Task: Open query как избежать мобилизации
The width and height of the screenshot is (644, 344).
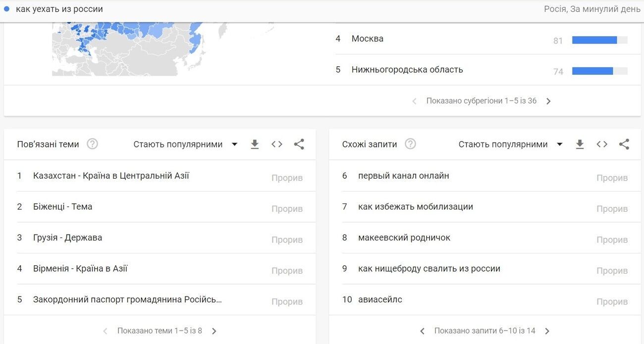Action: (x=415, y=207)
